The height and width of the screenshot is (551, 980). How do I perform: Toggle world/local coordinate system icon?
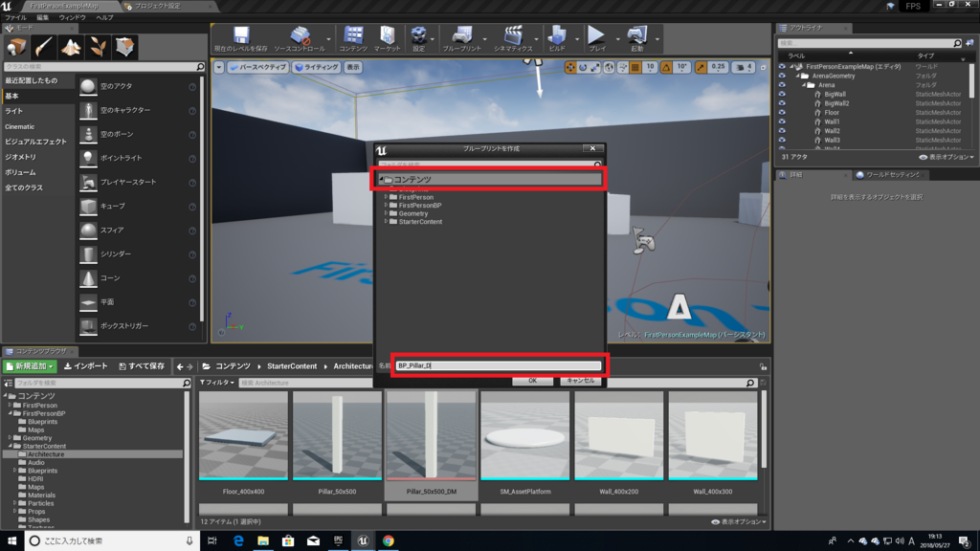pos(610,68)
